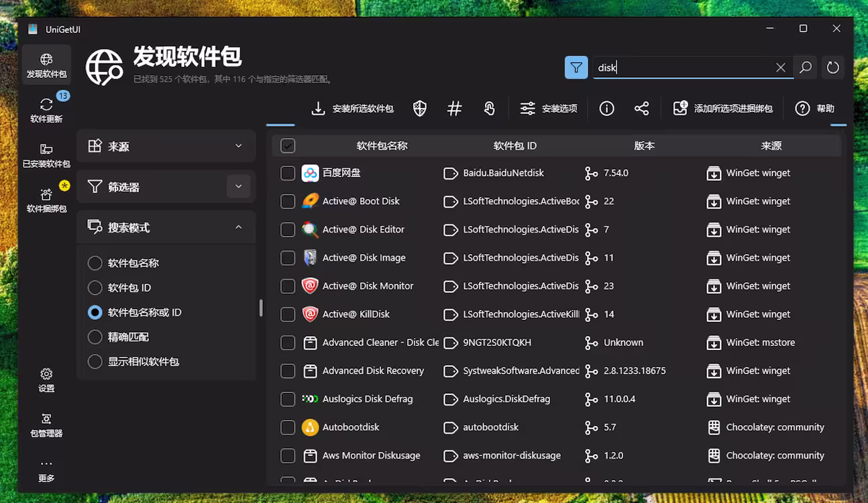
Task: Sort by the Package name (软件包名称) column header
Action: tap(382, 146)
